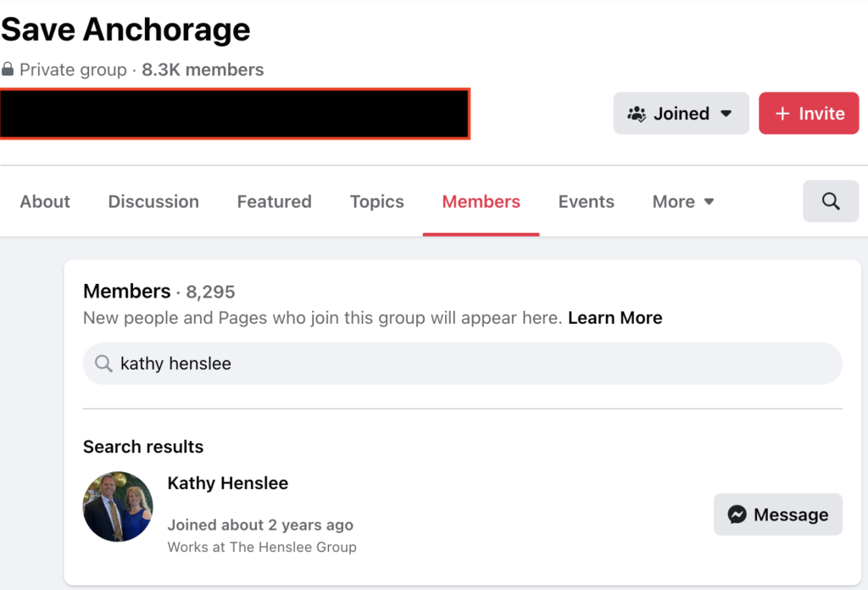Click Kathy Henslee's profile photo
Screen dimensions: 868x590
pos(118,506)
